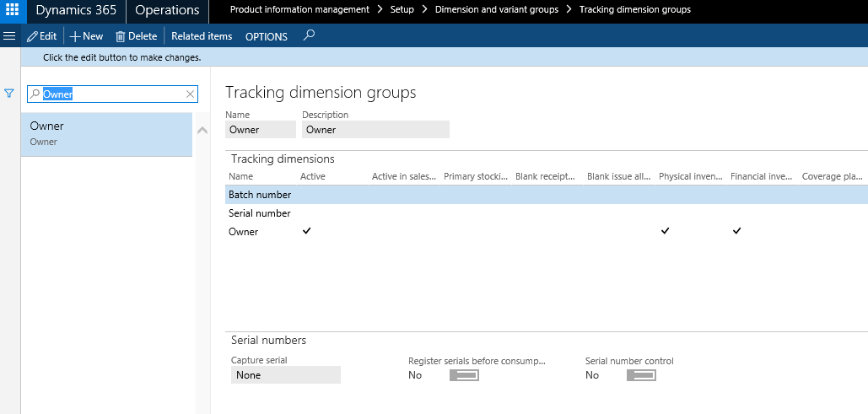Click the Delete trash button
868x414 pixels.
136,36
